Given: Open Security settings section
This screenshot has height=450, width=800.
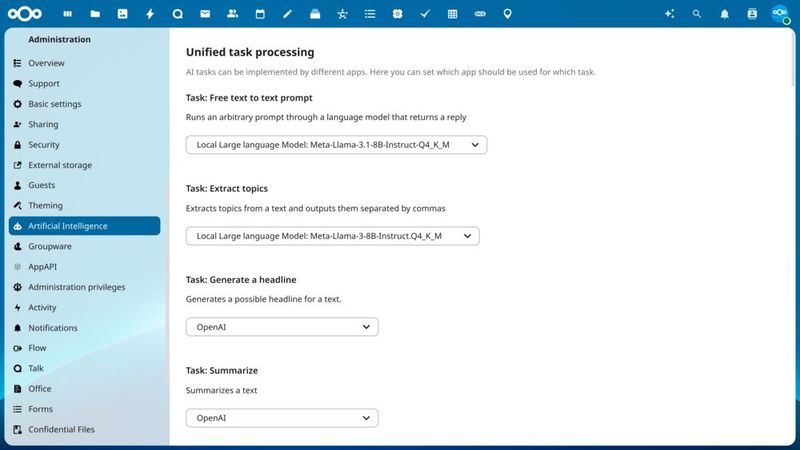Looking at the screenshot, I should coord(84,145).
